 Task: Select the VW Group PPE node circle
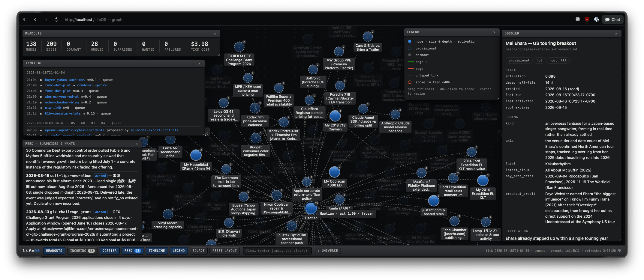pos(339,52)
